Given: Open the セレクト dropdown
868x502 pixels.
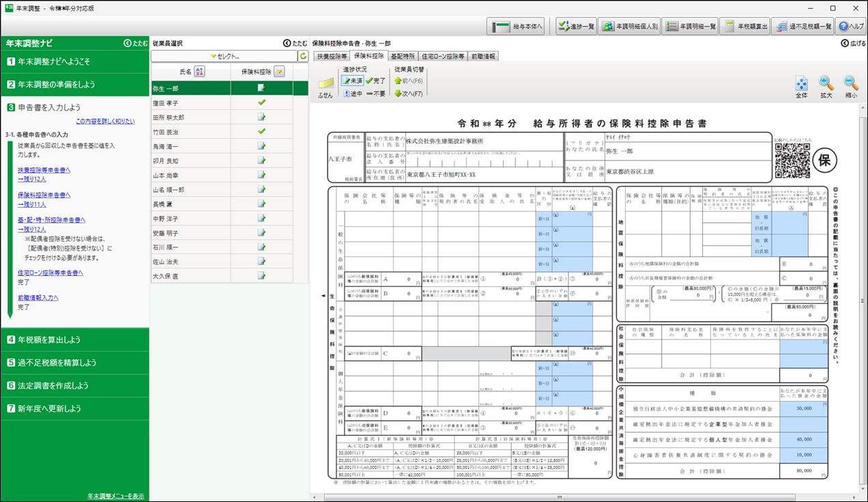Looking at the screenshot, I should pos(224,56).
